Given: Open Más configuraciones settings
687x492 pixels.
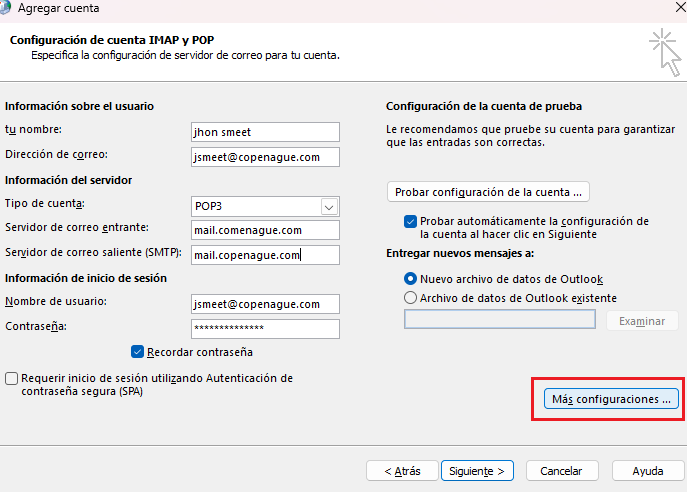Looking at the screenshot, I should [611, 399].
